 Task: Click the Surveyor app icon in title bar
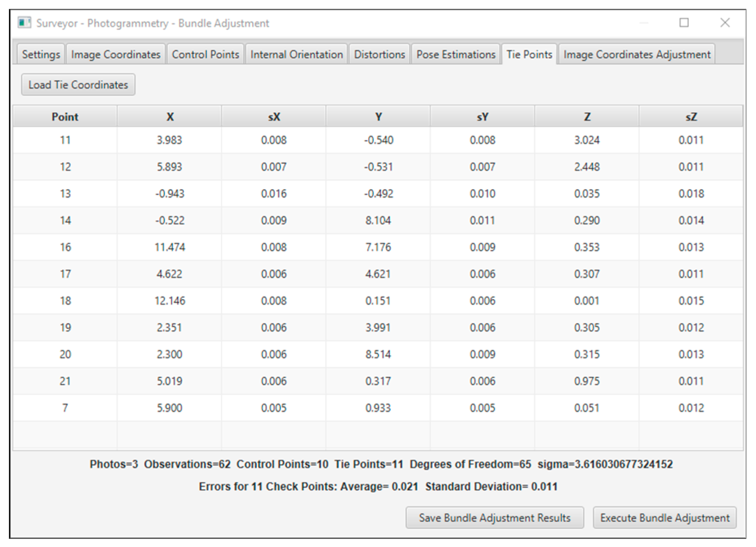coord(24,23)
